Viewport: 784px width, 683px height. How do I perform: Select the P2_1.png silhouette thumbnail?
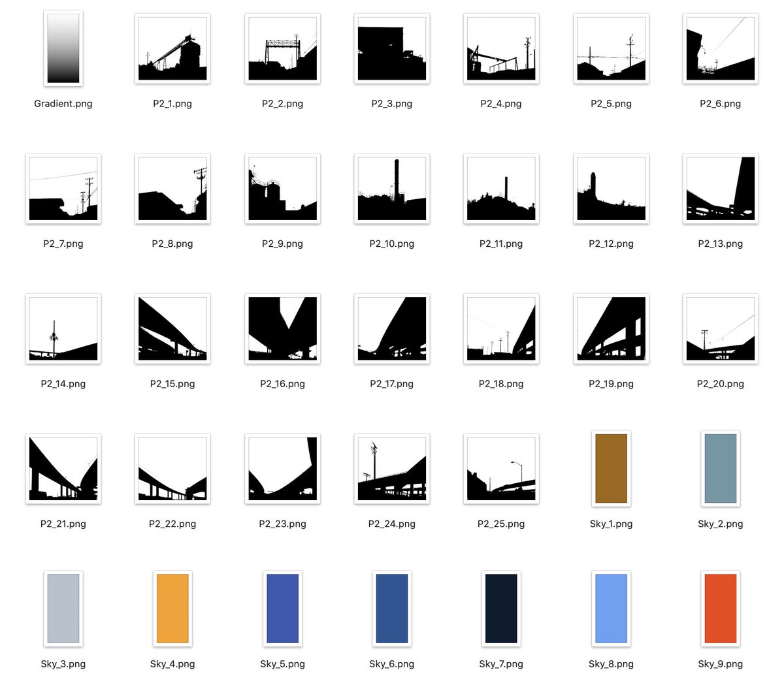pos(172,48)
